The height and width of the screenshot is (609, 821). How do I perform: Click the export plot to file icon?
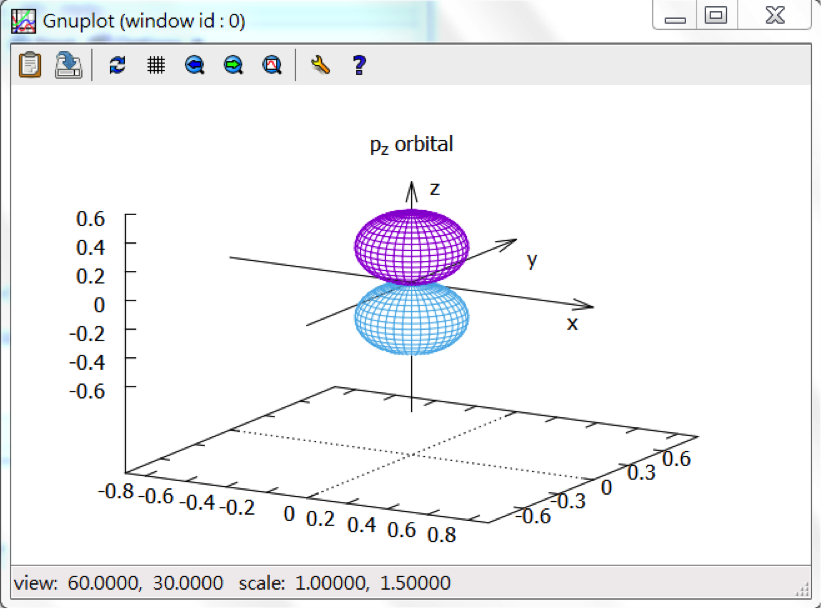click(68, 66)
